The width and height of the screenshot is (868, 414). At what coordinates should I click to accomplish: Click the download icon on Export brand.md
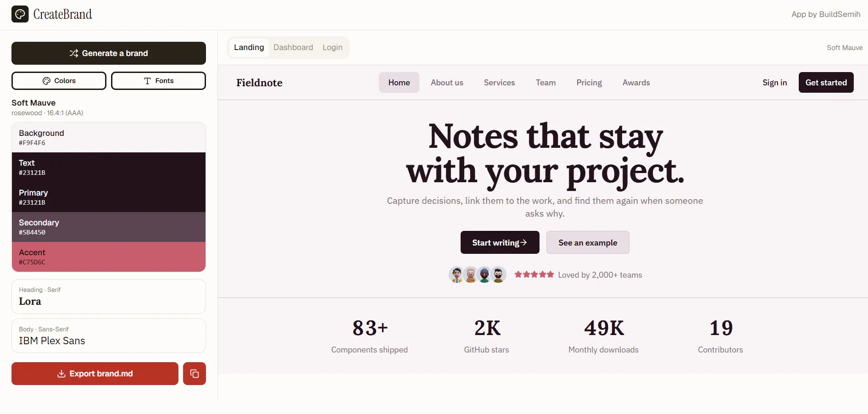(61, 374)
